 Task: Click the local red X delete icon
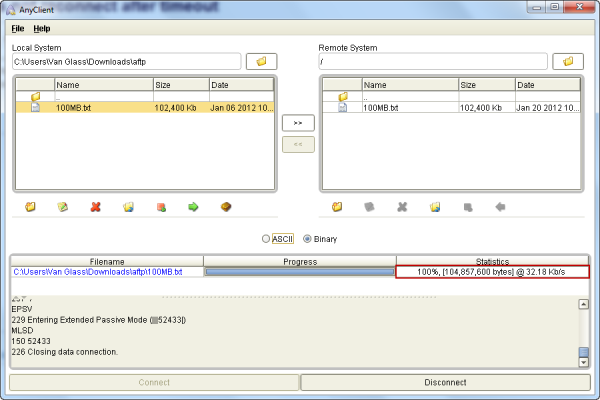(x=95, y=207)
